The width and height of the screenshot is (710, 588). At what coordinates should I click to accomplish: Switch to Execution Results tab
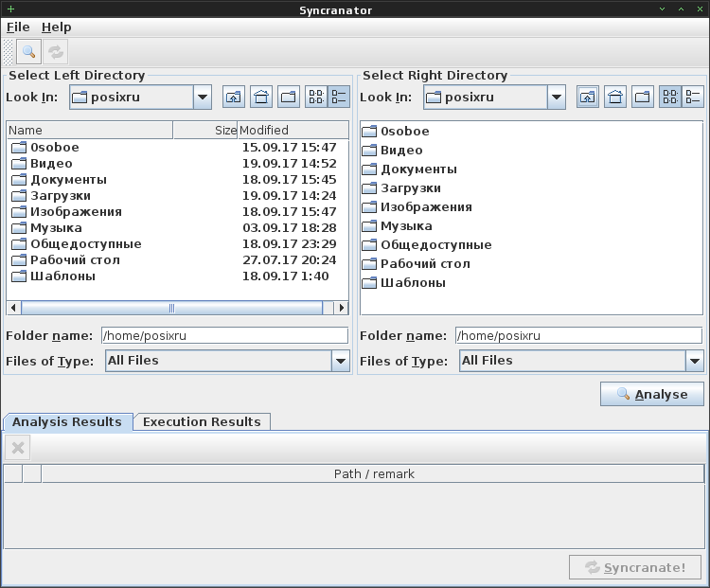202,421
